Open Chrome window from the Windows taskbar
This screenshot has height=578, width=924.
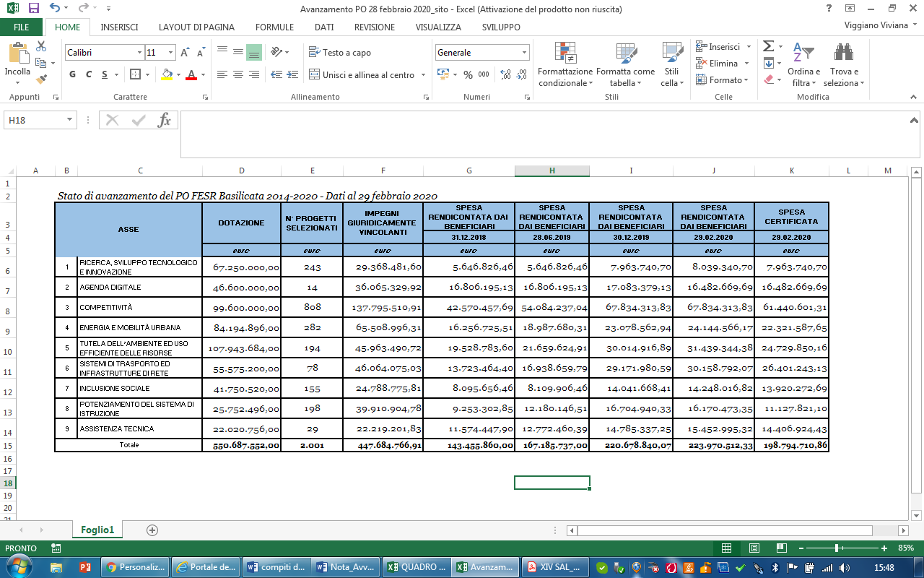pos(134,567)
